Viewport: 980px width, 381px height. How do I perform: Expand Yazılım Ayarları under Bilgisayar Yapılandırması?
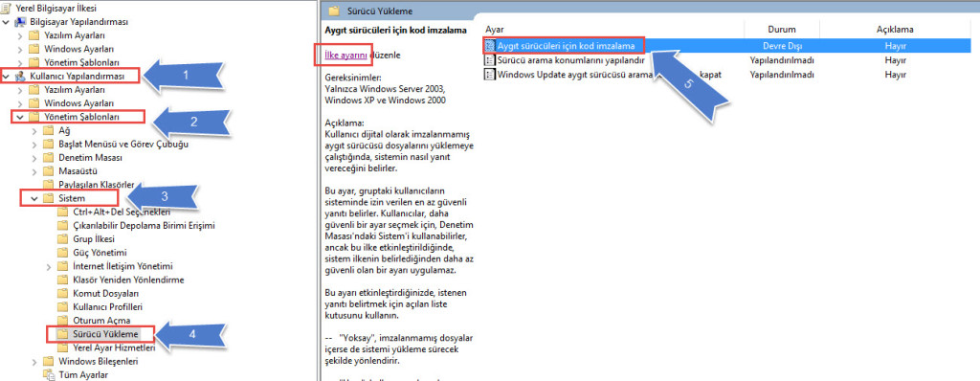pos(21,35)
